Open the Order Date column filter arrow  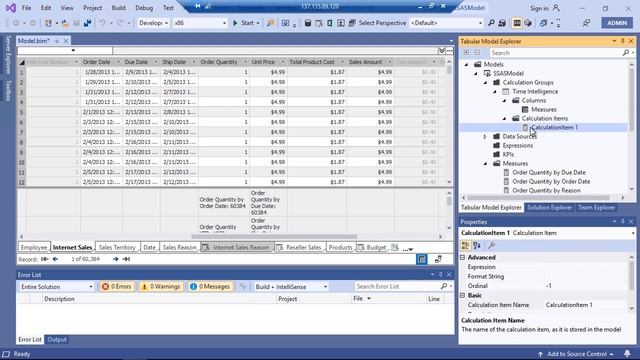(118, 62)
